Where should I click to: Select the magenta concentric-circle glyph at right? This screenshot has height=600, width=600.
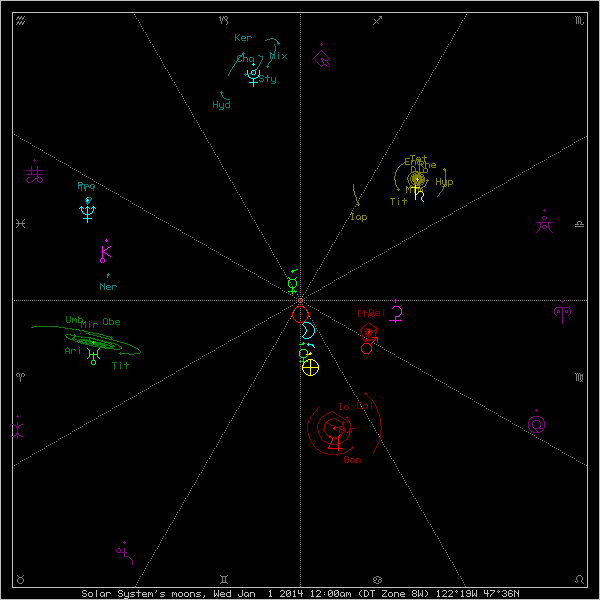tap(537, 424)
